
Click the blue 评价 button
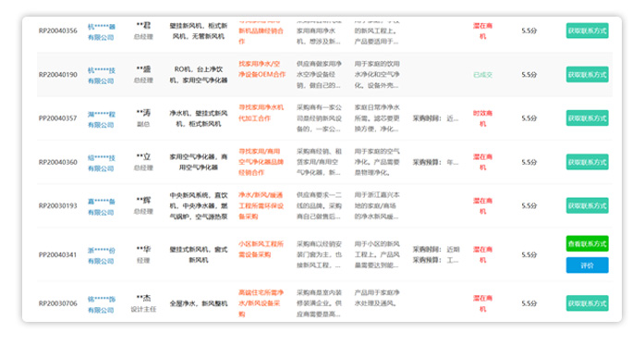click(587, 265)
